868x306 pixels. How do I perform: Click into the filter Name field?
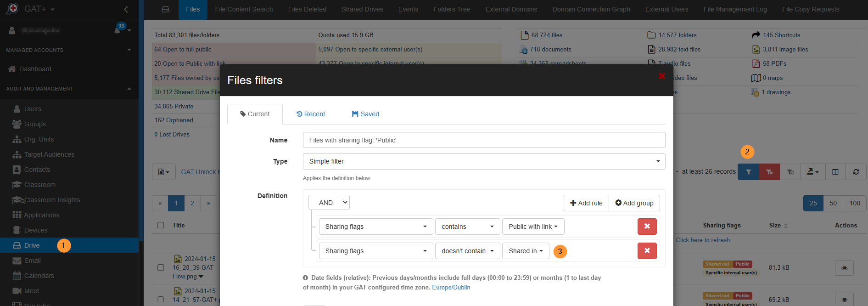pyautogui.click(x=484, y=140)
